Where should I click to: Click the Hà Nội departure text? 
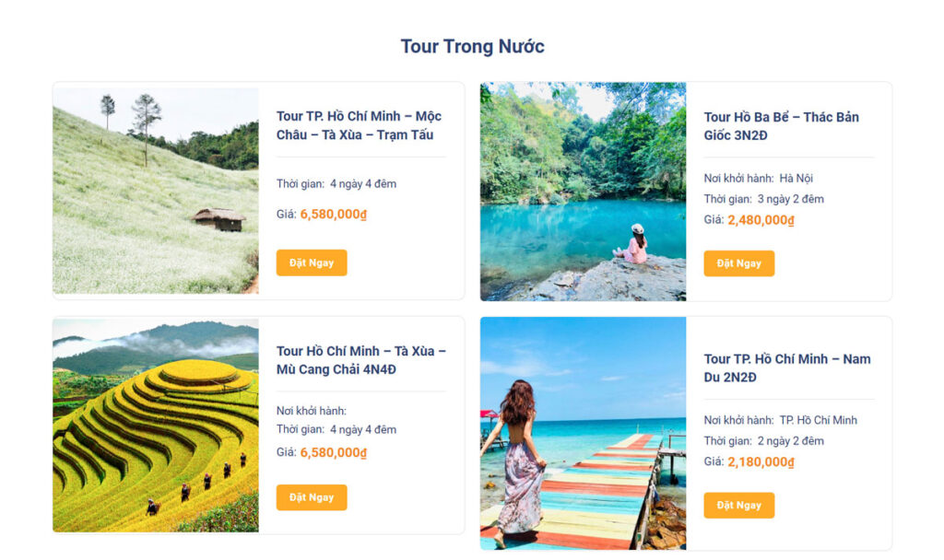796,178
